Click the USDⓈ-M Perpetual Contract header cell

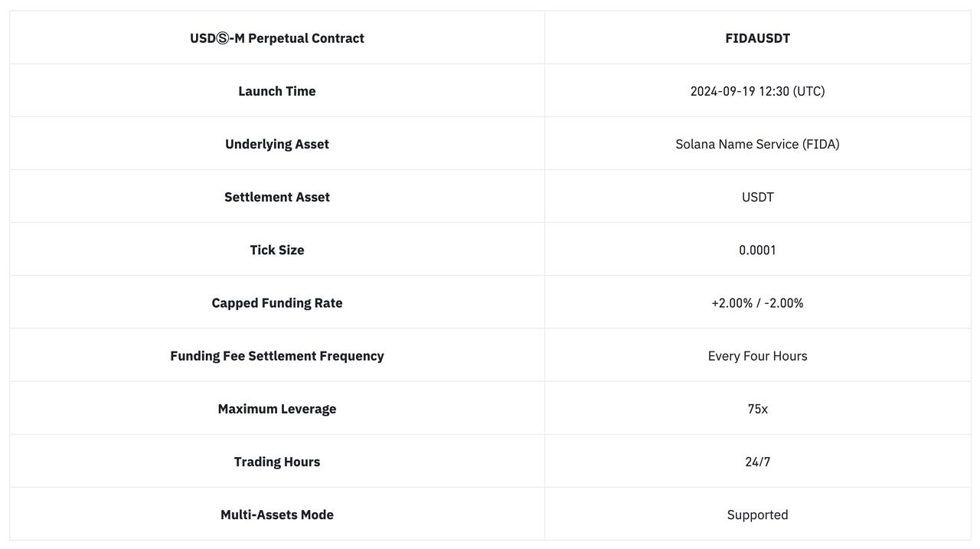277,38
